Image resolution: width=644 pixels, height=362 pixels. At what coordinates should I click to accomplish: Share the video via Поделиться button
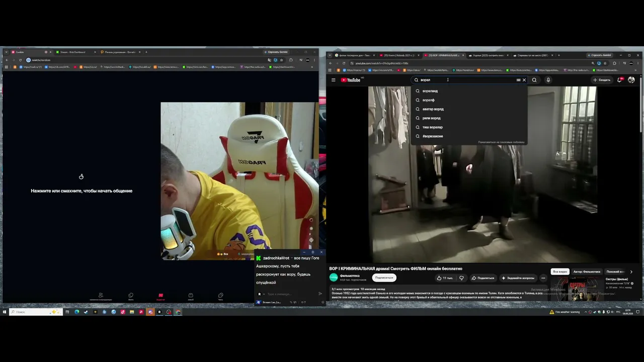[483, 278]
